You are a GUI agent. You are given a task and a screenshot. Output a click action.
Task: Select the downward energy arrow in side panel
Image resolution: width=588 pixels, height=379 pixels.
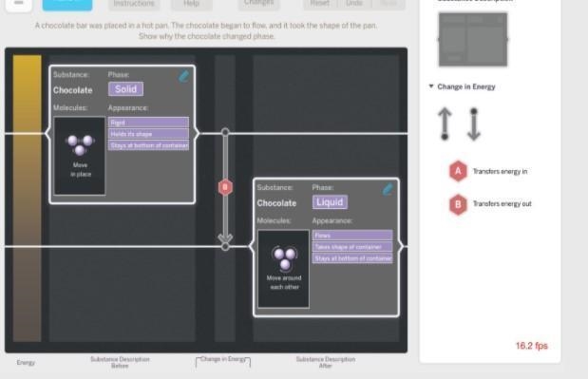[x=474, y=124]
